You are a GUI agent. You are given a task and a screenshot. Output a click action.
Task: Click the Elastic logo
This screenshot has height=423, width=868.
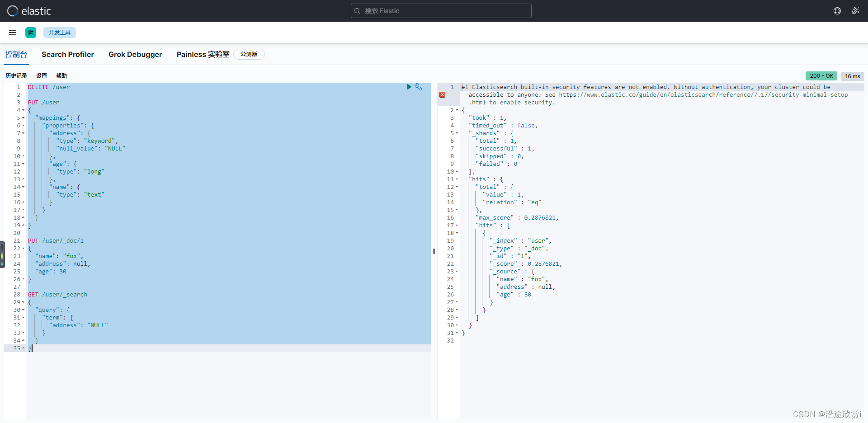tap(29, 11)
